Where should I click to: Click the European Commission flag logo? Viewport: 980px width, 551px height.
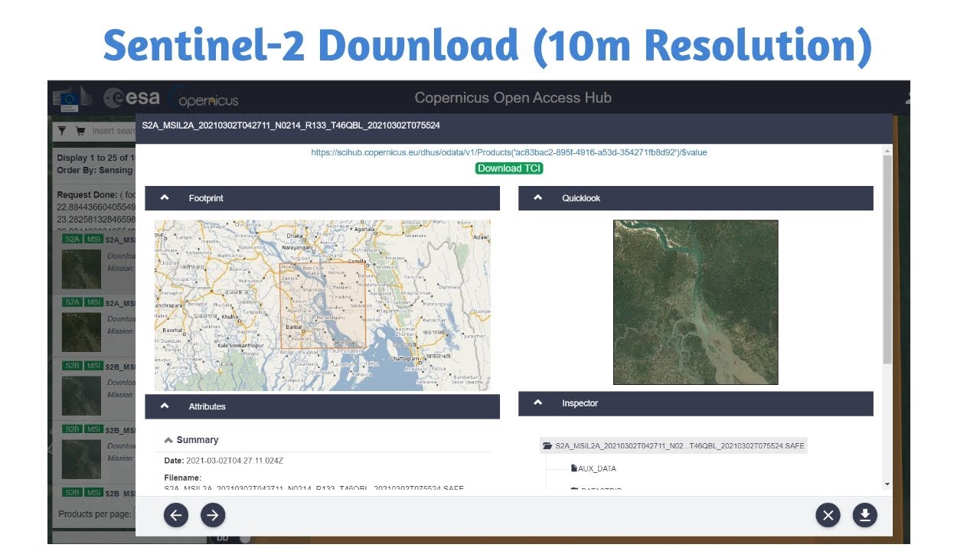(70, 99)
